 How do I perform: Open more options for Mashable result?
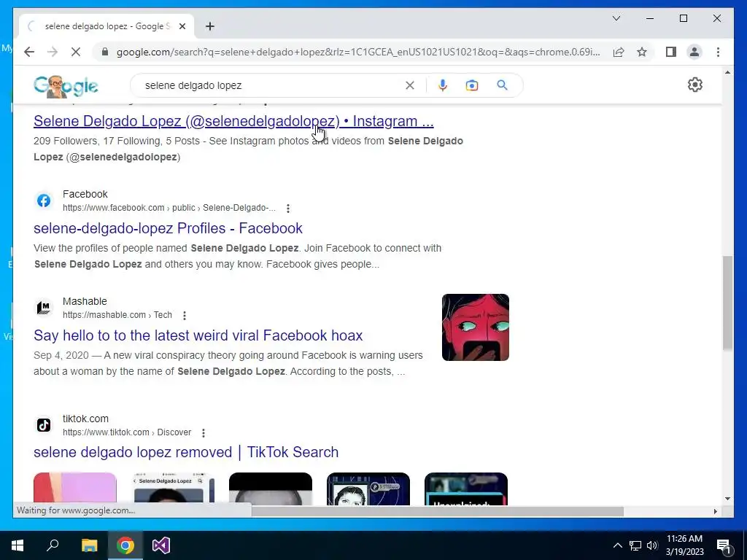click(x=185, y=315)
